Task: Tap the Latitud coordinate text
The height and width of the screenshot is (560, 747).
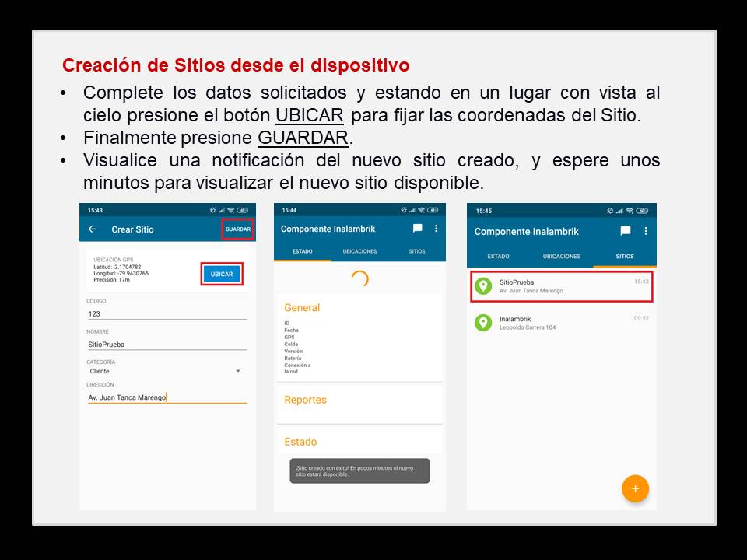Action: click(117, 267)
